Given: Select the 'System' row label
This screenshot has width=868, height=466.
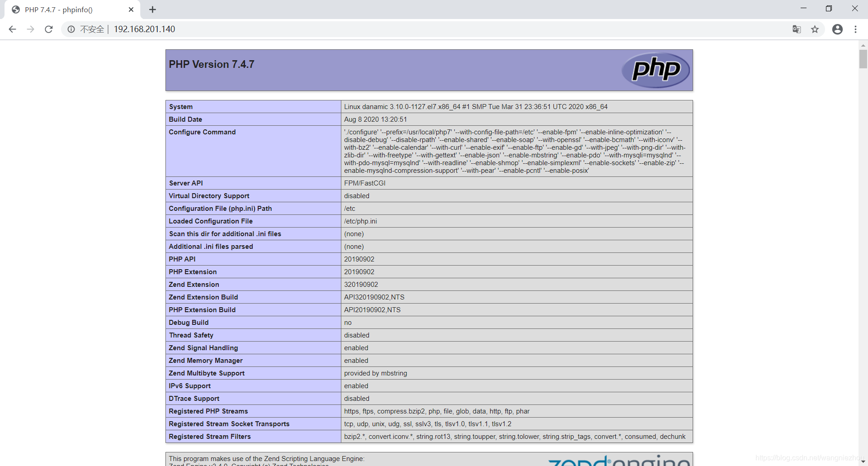Looking at the screenshot, I should point(181,107).
